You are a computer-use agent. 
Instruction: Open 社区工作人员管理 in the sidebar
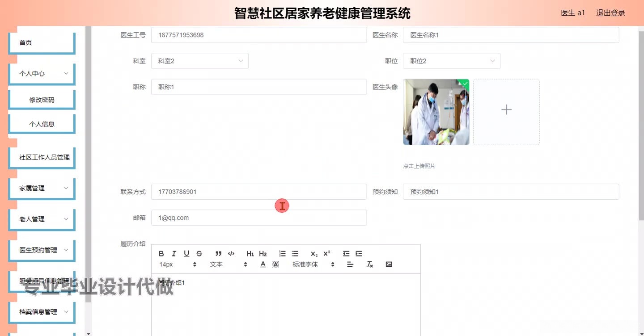coord(42,158)
